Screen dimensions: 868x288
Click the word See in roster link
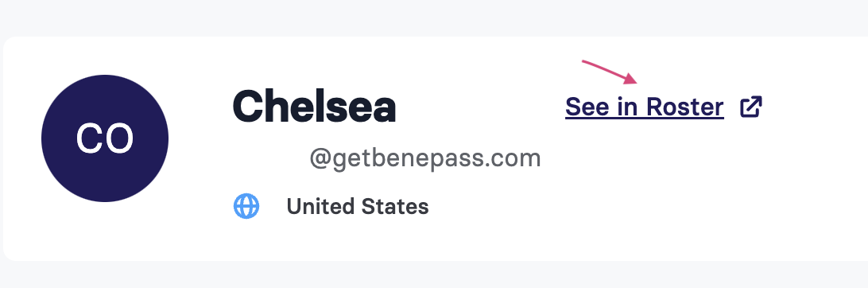click(x=587, y=107)
